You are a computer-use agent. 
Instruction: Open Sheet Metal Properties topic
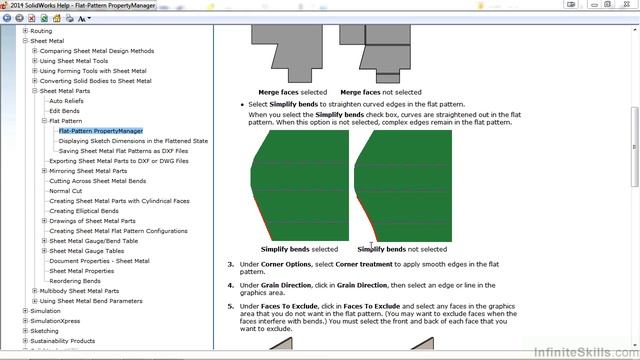pyautogui.click(x=82, y=271)
